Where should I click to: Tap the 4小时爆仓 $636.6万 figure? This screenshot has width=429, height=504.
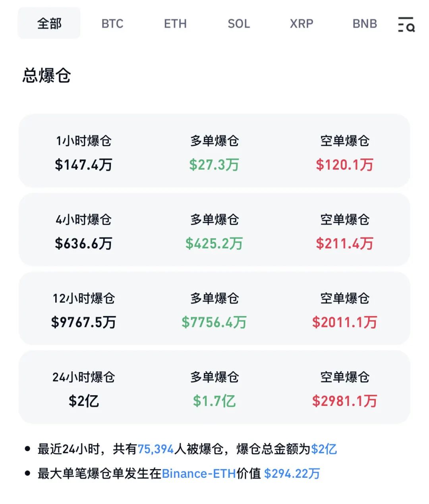click(83, 243)
